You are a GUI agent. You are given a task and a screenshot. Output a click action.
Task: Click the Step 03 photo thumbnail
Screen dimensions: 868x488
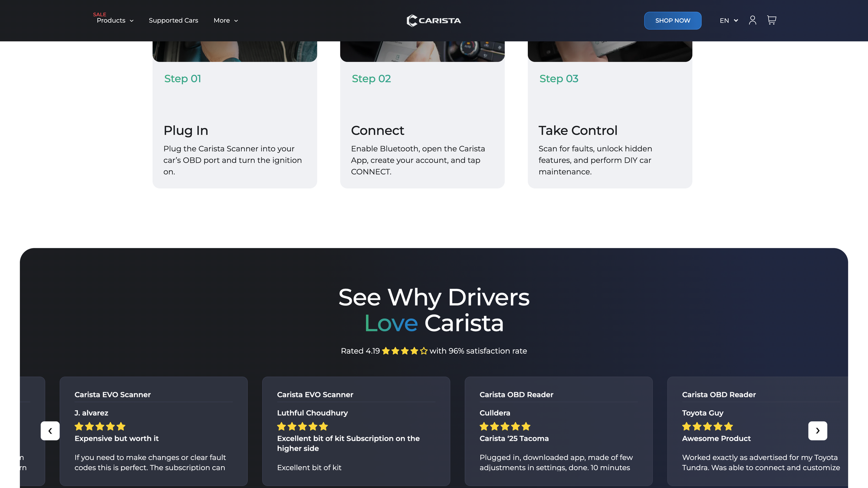tap(610, 52)
